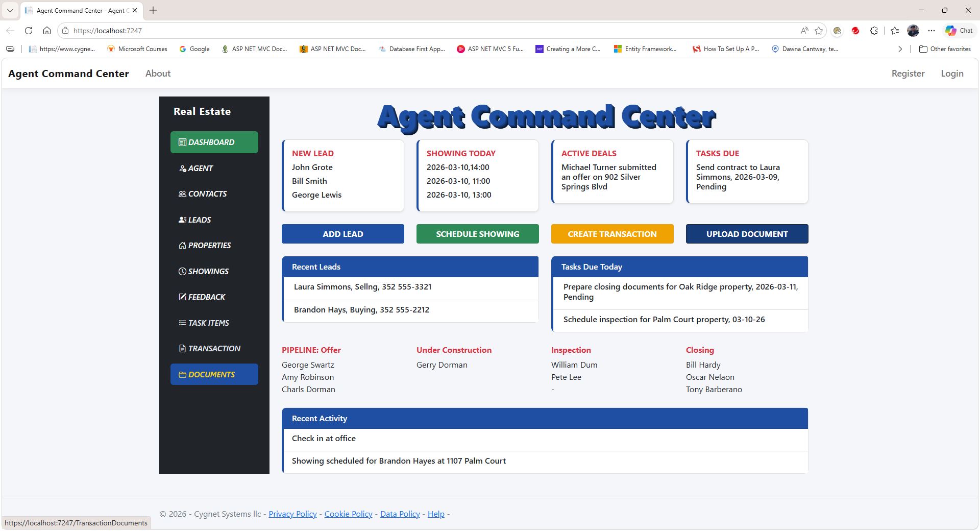The height and width of the screenshot is (531, 980).
Task: Open Feedback in the sidebar
Action: click(206, 297)
